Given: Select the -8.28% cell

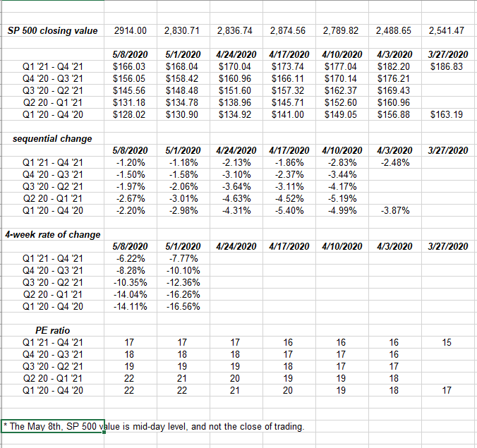Looking at the screenshot, I should point(131,271).
